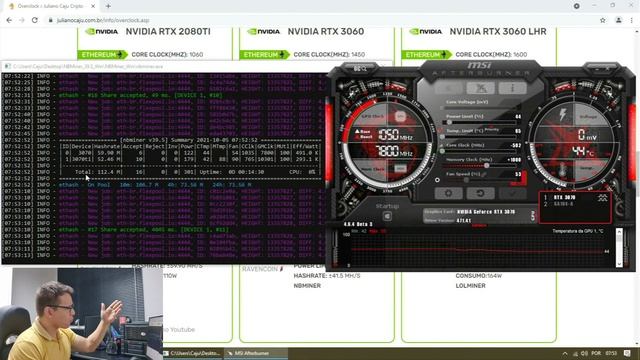The height and width of the screenshot is (360, 640).
Task: Click the graph scroll up arrow in Afterburner
Action: (619, 232)
